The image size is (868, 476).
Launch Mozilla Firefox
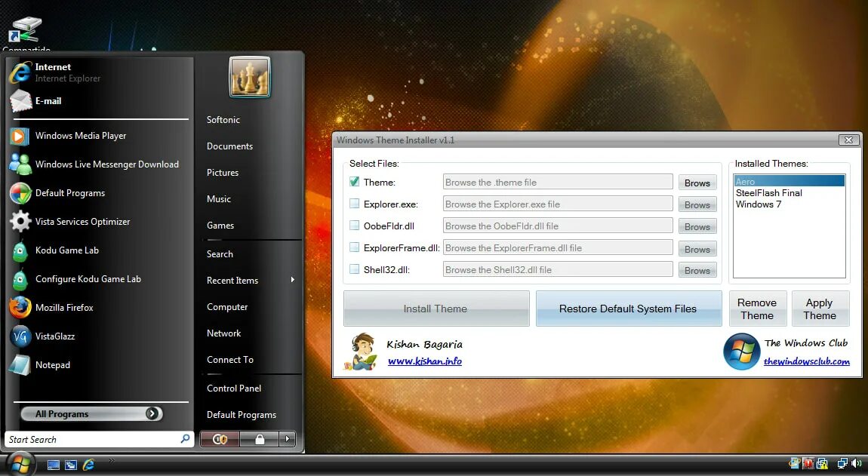click(x=100, y=308)
